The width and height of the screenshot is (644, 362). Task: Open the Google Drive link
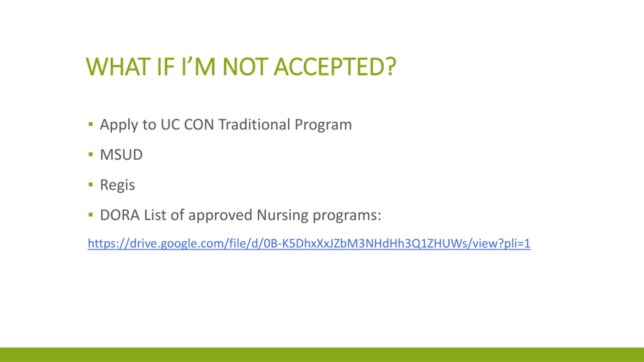[x=309, y=243]
